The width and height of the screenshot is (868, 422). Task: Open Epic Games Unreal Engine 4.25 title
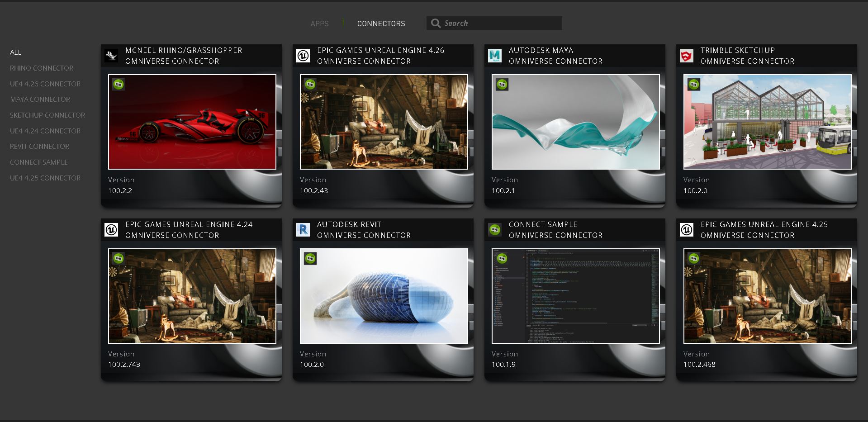(x=764, y=230)
